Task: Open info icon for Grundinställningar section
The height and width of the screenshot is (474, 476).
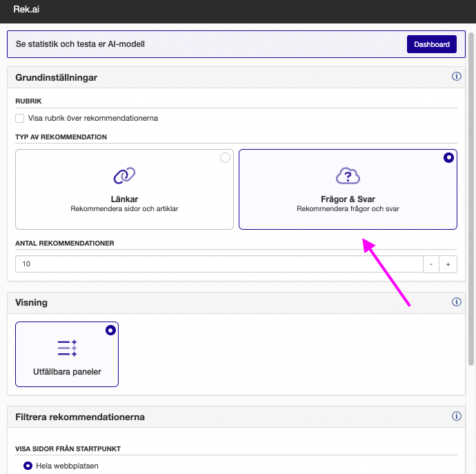Action: click(x=456, y=77)
